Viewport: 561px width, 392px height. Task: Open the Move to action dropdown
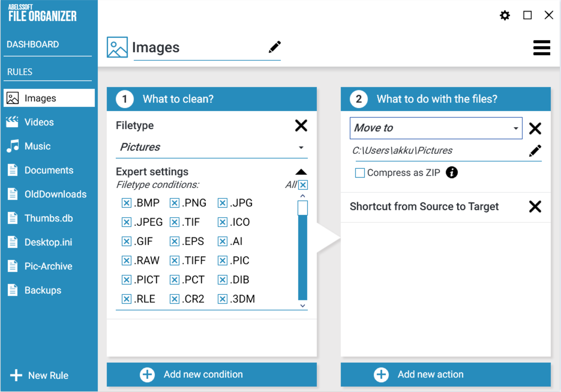515,128
